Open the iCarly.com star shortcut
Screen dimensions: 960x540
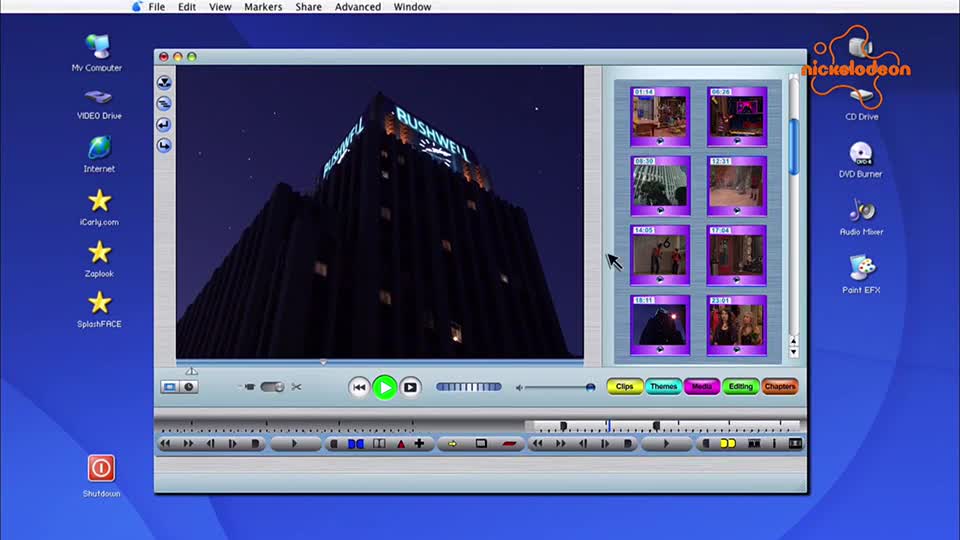click(99, 208)
